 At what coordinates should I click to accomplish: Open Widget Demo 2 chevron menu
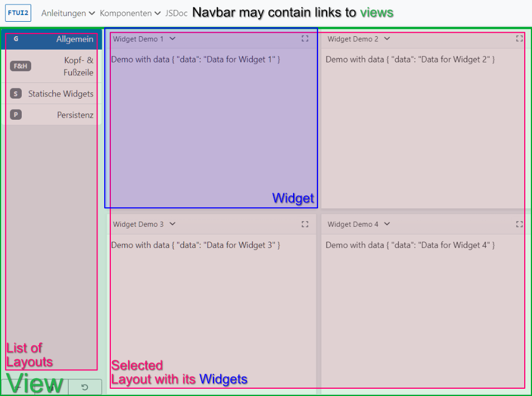pos(387,39)
